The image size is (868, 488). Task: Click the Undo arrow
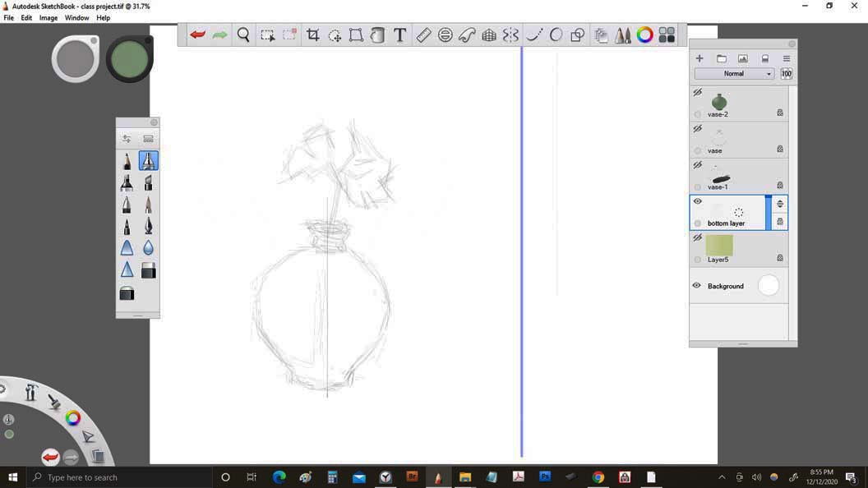(196, 35)
